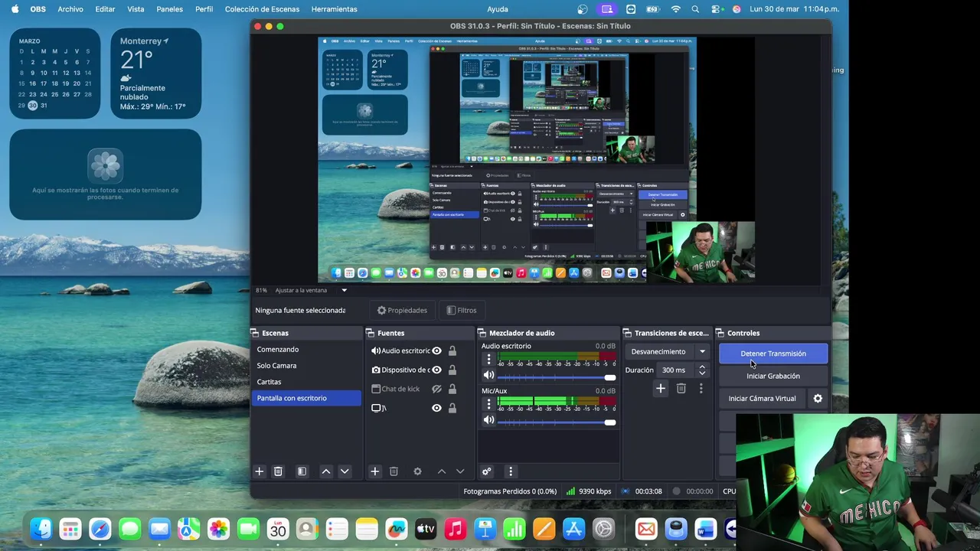Select the Comenzando scene
980x551 pixels.
click(x=306, y=350)
